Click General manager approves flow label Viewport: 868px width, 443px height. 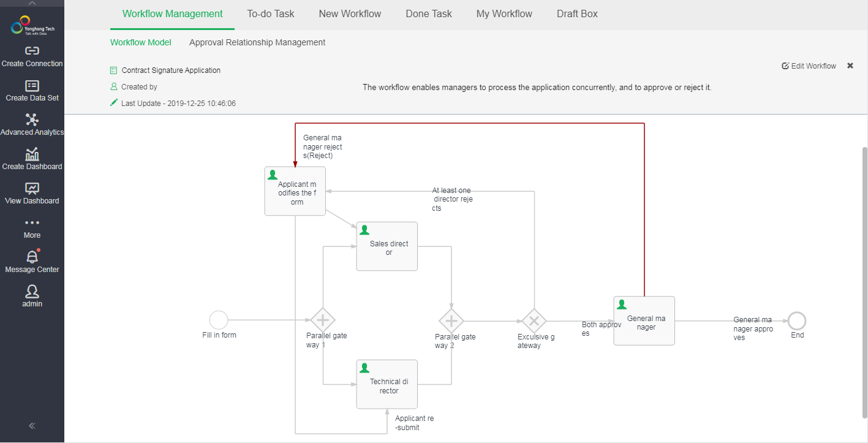pyautogui.click(x=753, y=328)
